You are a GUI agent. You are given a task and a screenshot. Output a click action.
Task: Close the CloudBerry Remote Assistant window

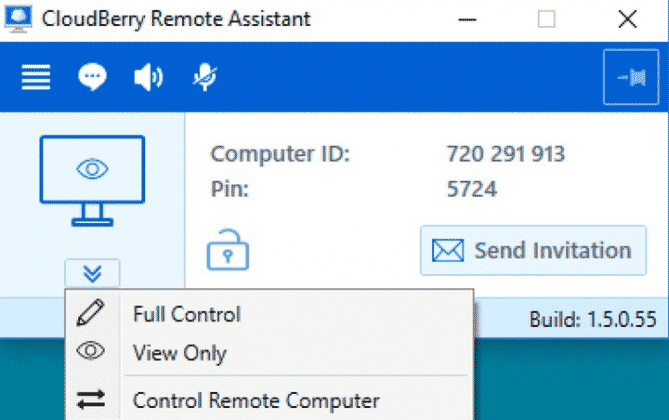pos(628,19)
